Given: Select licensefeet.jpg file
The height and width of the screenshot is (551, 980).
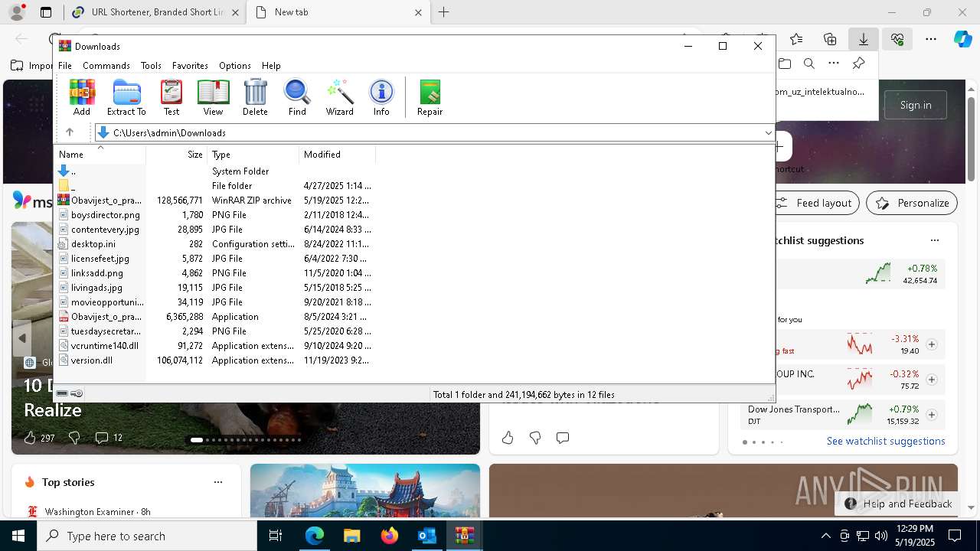Looking at the screenshot, I should [215, 259].
